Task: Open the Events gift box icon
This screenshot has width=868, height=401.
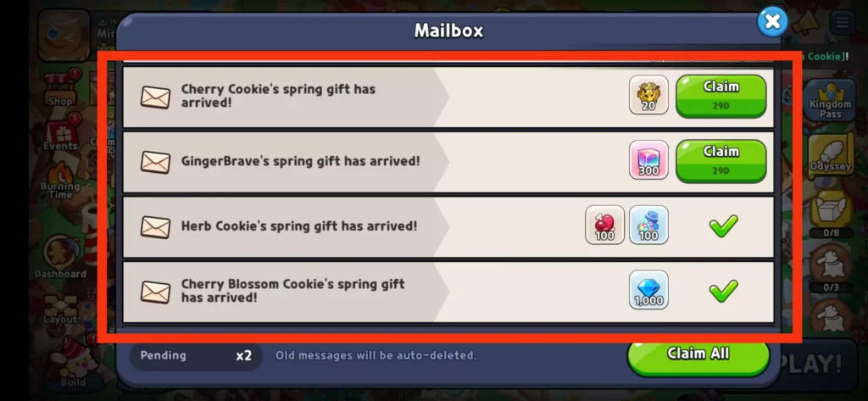Action: tap(61, 133)
